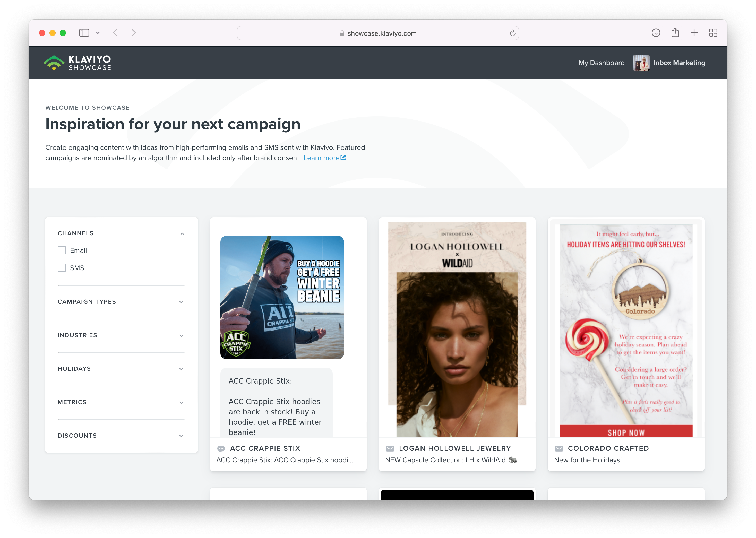The image size is (756, 538).
Task: Click the Klaviyo Showcase logo
Action: pos(77,63)
